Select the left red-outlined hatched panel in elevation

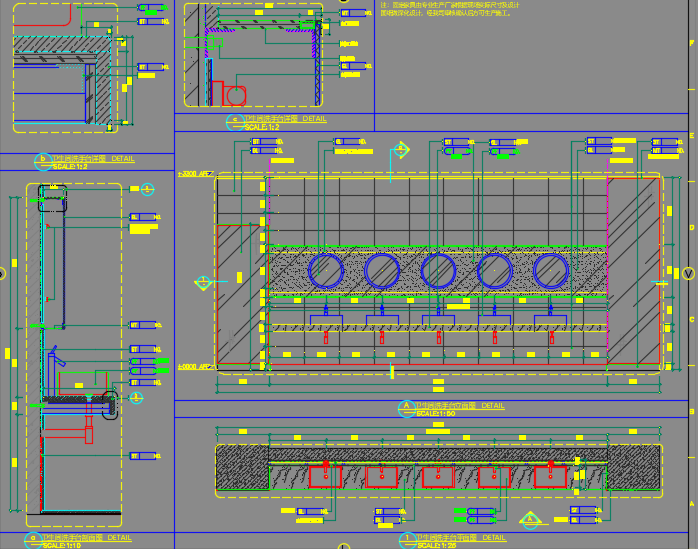click(243, 295)
